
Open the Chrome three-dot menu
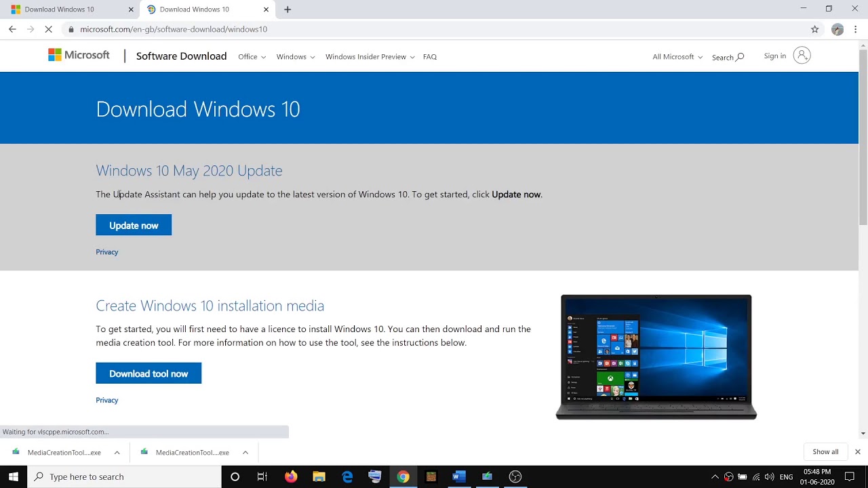(x=856, y=29)
